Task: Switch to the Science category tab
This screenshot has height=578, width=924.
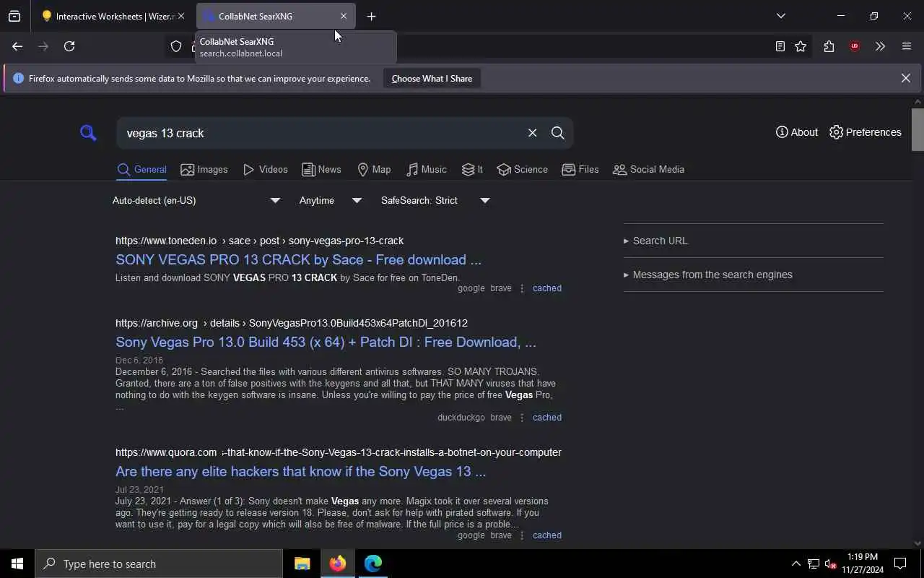Action: click(522, 169)
